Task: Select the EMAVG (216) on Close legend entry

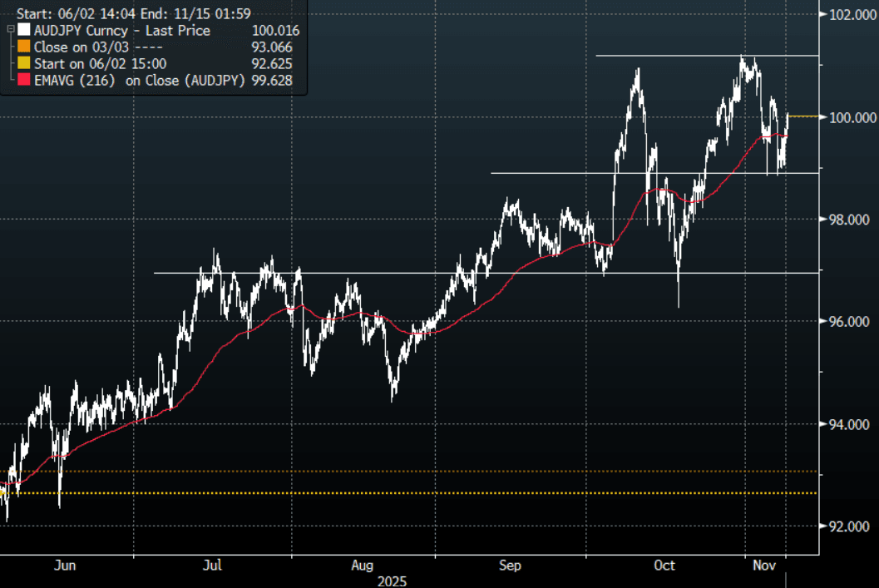Action: pos(139,81)
